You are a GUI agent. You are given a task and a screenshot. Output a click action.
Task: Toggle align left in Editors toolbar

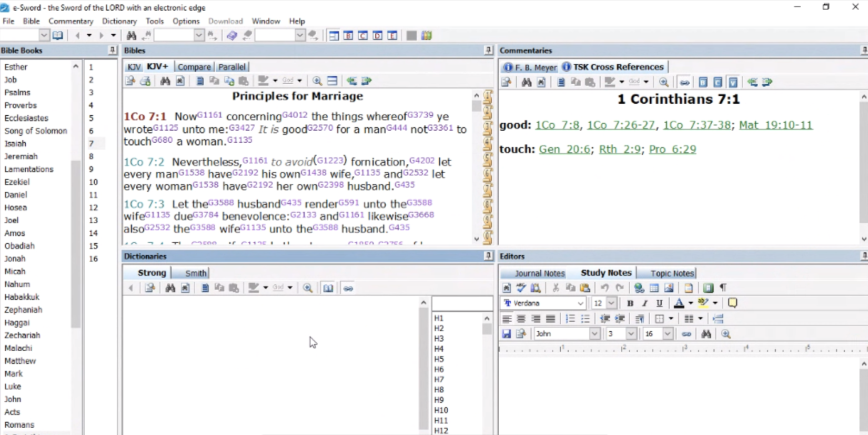point(507,319)
